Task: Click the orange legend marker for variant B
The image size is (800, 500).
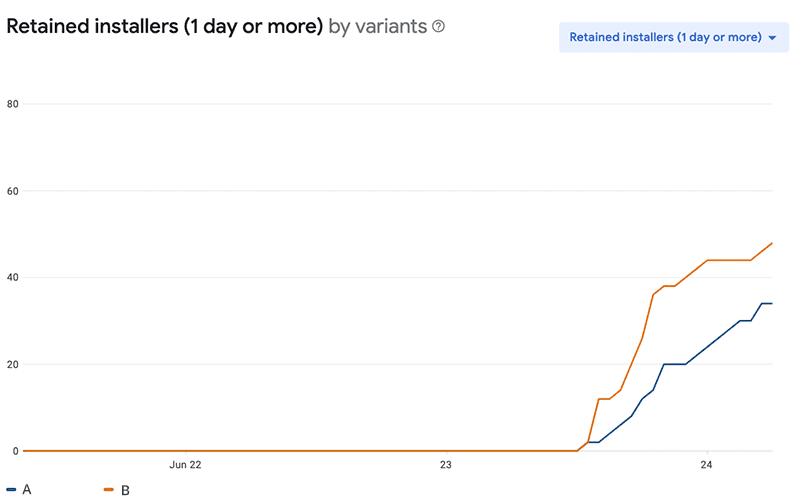Action: coord(108,490)
